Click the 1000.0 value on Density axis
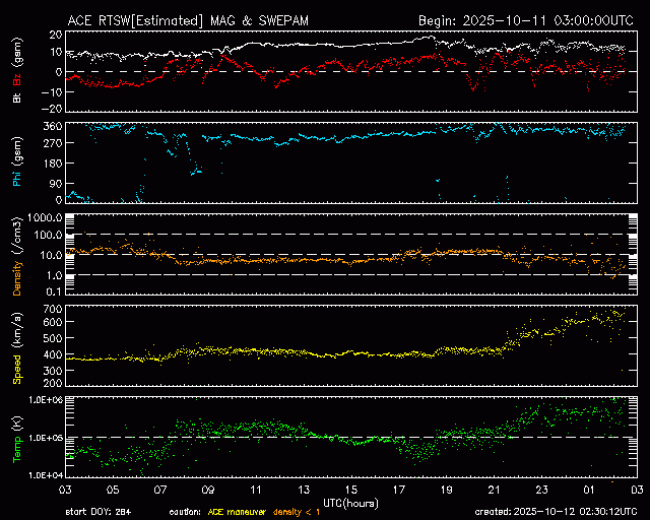This screenshot has width=650, height=520. (x=46, y=217)
